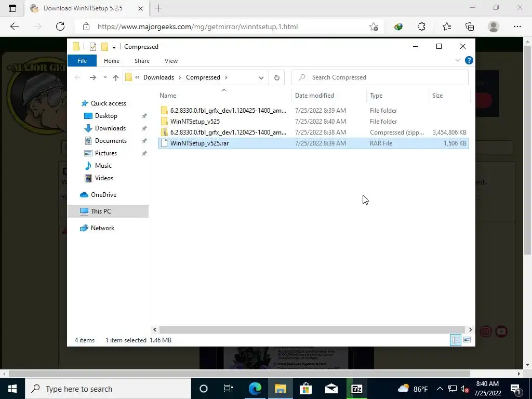Click New folder icon in title bar

pos(104,46)
